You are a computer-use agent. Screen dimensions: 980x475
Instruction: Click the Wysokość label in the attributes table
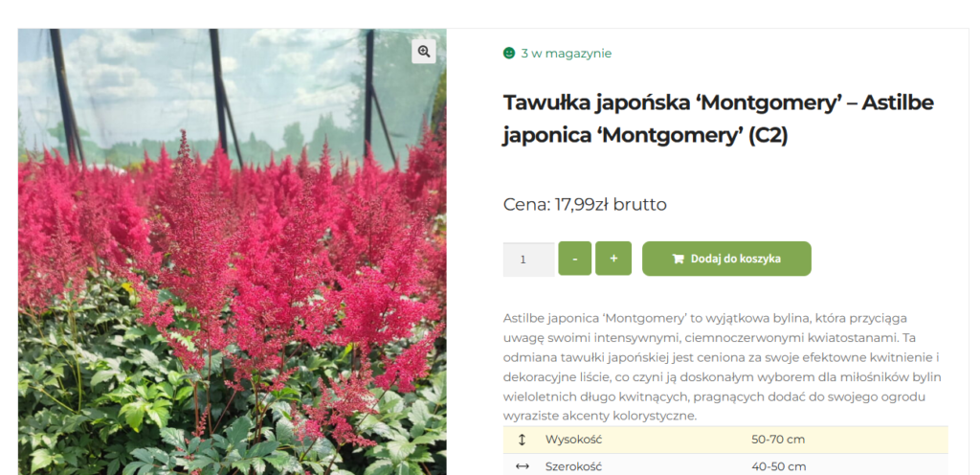click(574, 440)
